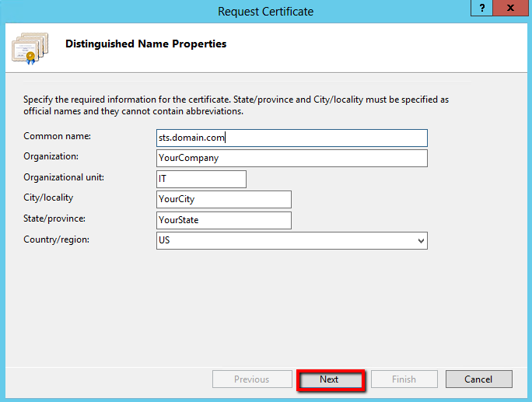Click the "Organizational unit:" label
Screen dimensions: 532x402
tap(64, 177)
